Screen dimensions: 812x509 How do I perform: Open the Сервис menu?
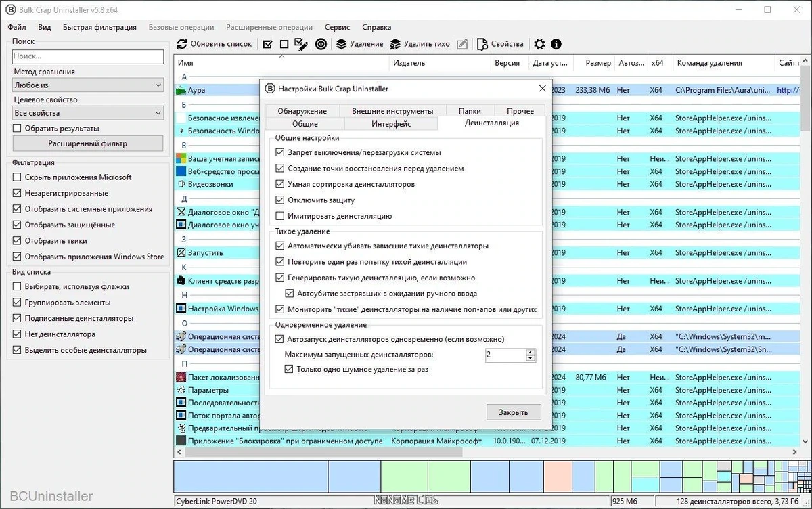click(x=337, y=27)
